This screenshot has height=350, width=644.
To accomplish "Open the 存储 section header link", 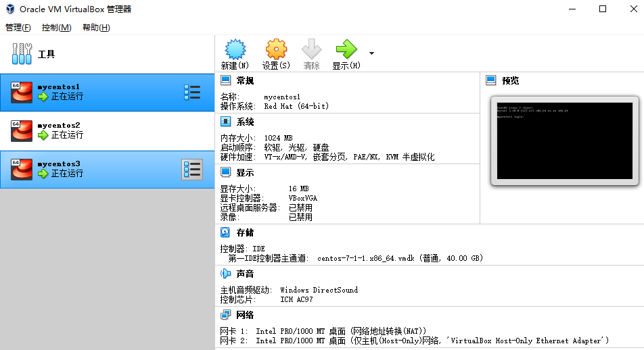I will [x=245, y=232].
